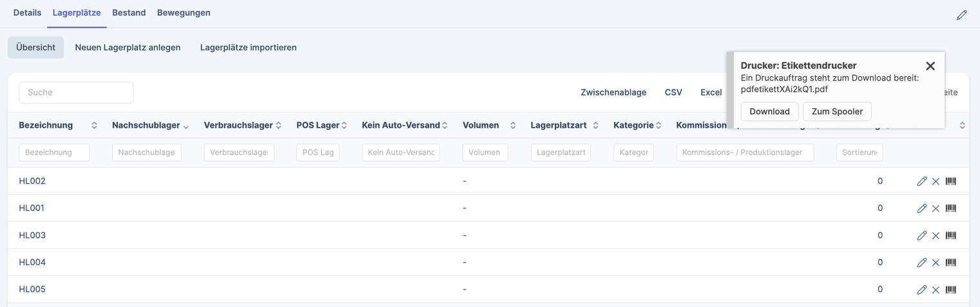This screenshot has width=980, height=307.
Task: Switch to the Bestand tab
Action: [x=129, y=13]
